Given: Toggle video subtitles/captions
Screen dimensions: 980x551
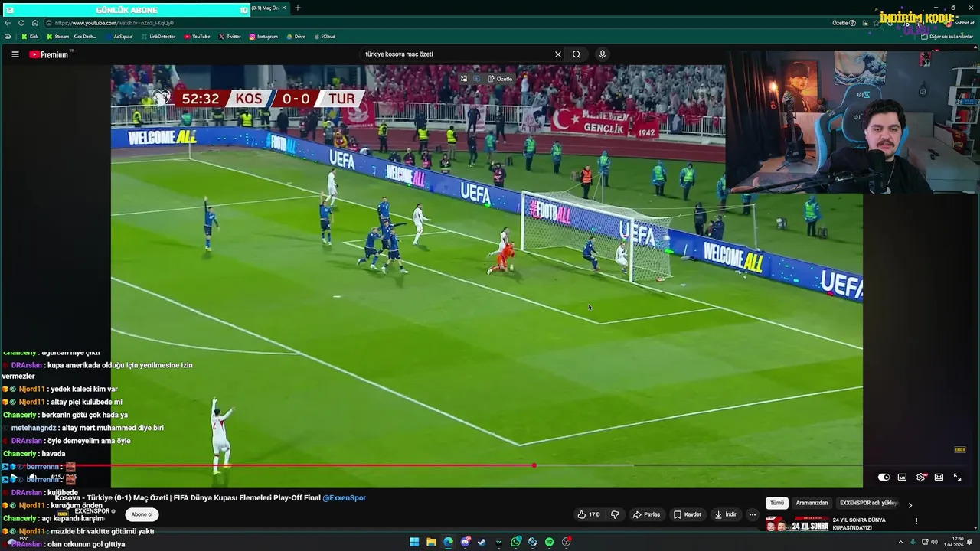Looking at the screenshot, I should (902, 477).
